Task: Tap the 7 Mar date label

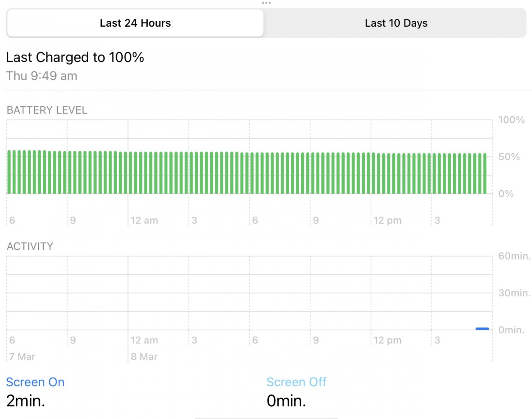Action: (22, 356)
